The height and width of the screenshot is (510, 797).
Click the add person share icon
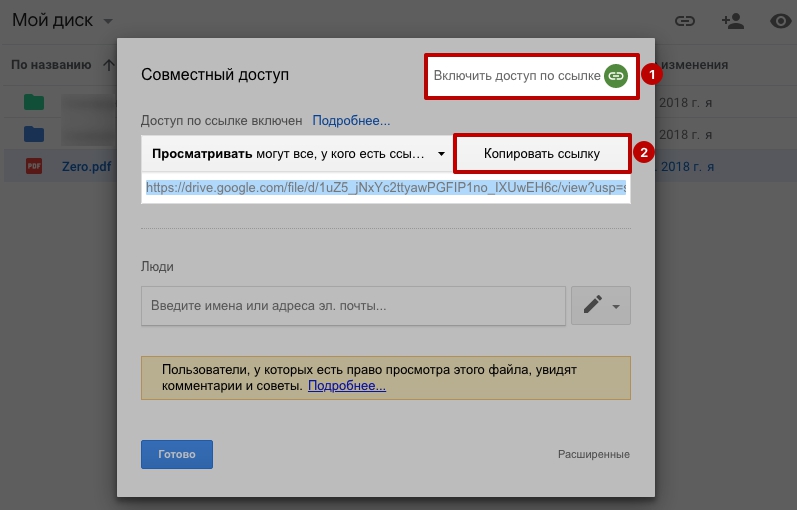point(732,21)
